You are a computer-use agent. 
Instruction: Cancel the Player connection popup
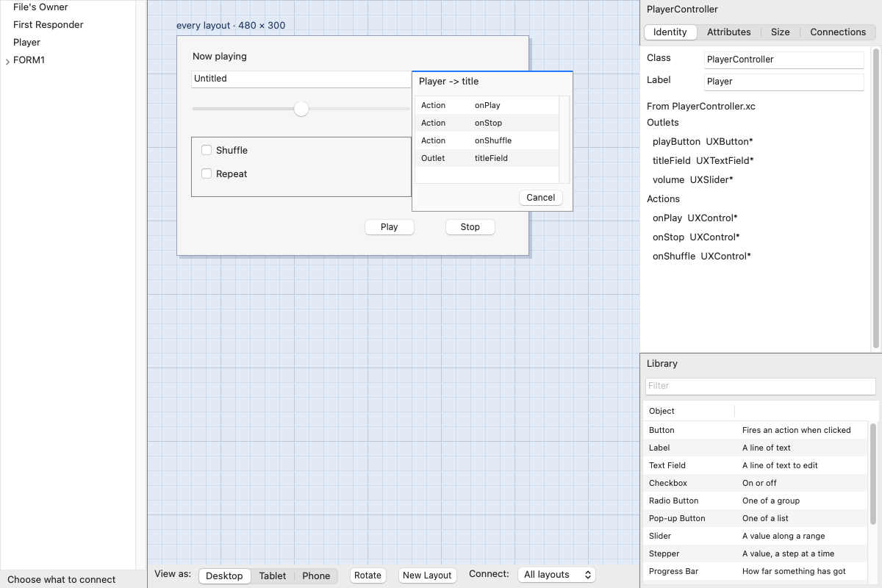[540, 197]
